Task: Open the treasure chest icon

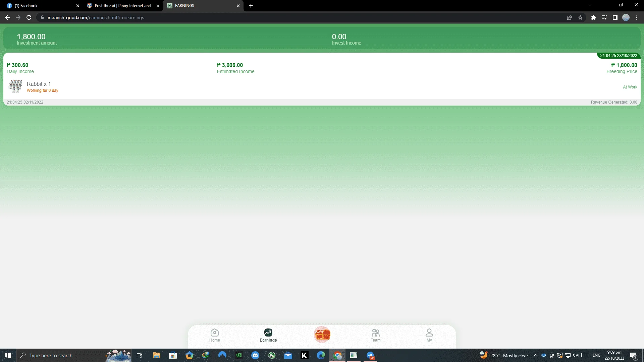Action: pos(322,335)
